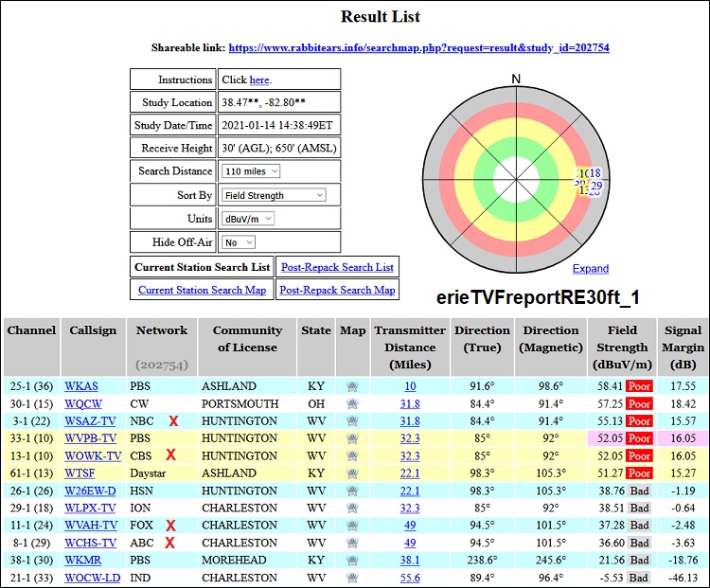
Task: Click the shareable rabbitears.info link
Action: 418,47
